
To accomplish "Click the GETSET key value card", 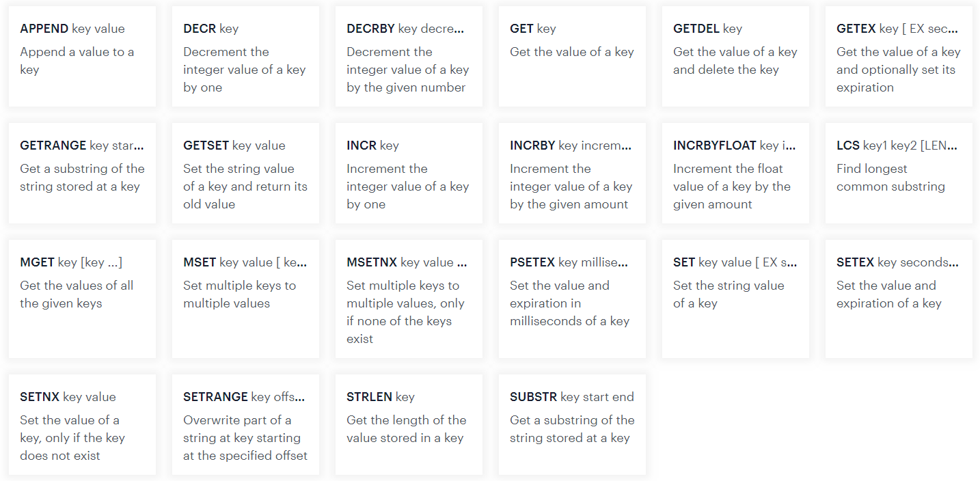I will tap(245, 173).
